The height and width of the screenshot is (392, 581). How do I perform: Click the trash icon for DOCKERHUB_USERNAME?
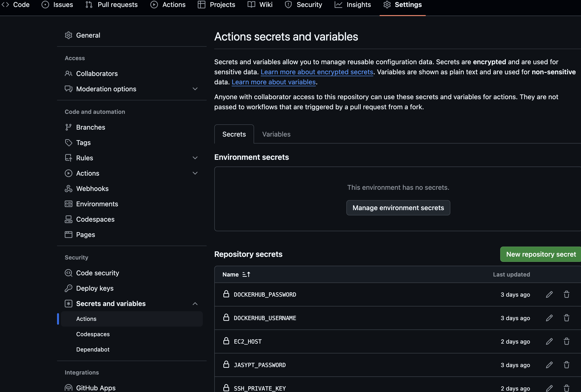click(567, 318)
